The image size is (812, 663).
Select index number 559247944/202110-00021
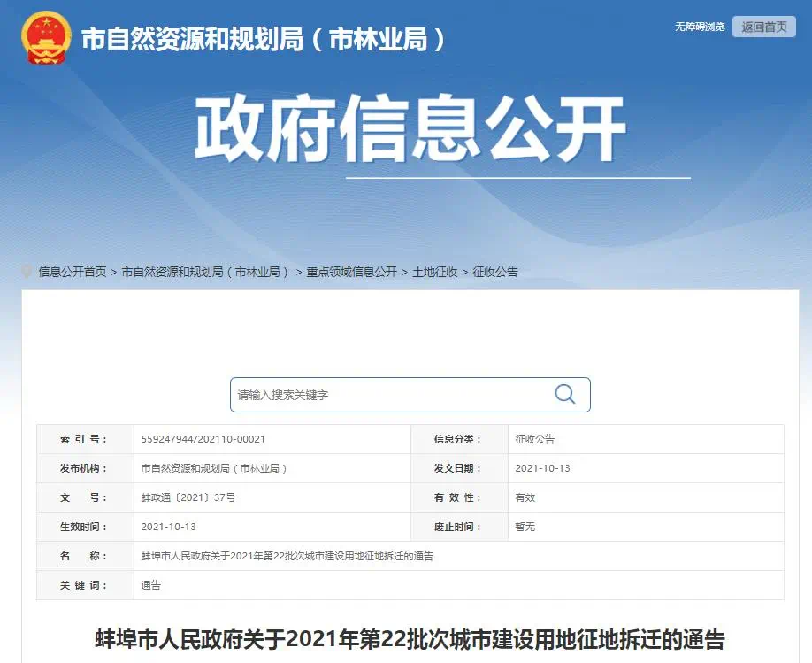(x=203, y=439)
